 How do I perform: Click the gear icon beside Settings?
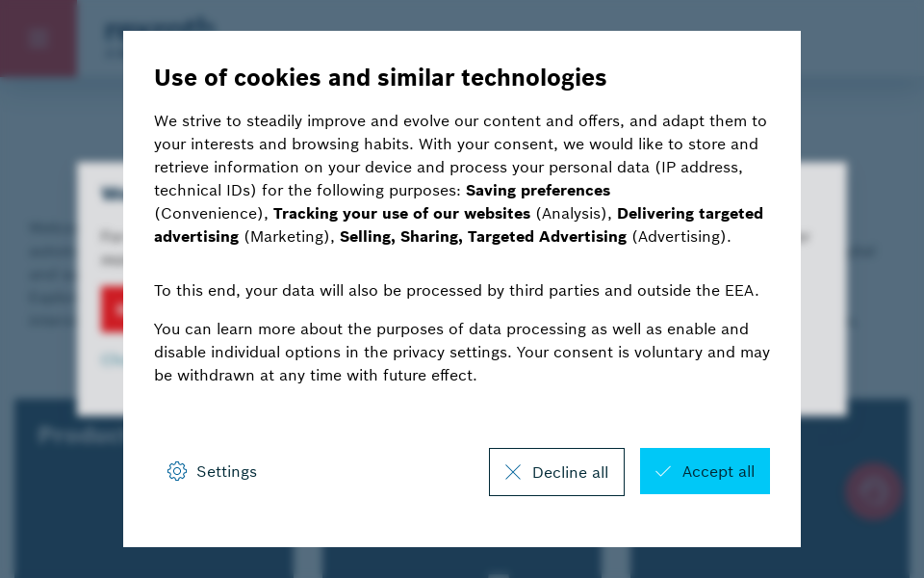tap(177, 471)
